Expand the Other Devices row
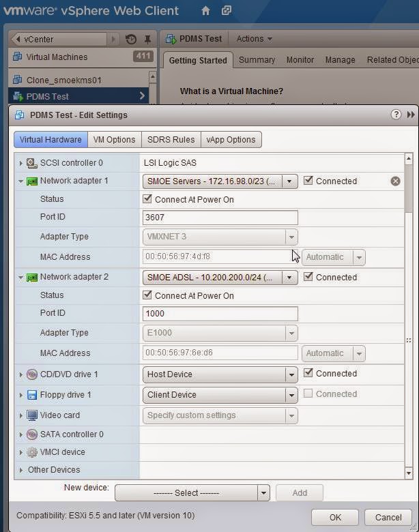This screenshot has height=532, width=419. pos(20,470)
